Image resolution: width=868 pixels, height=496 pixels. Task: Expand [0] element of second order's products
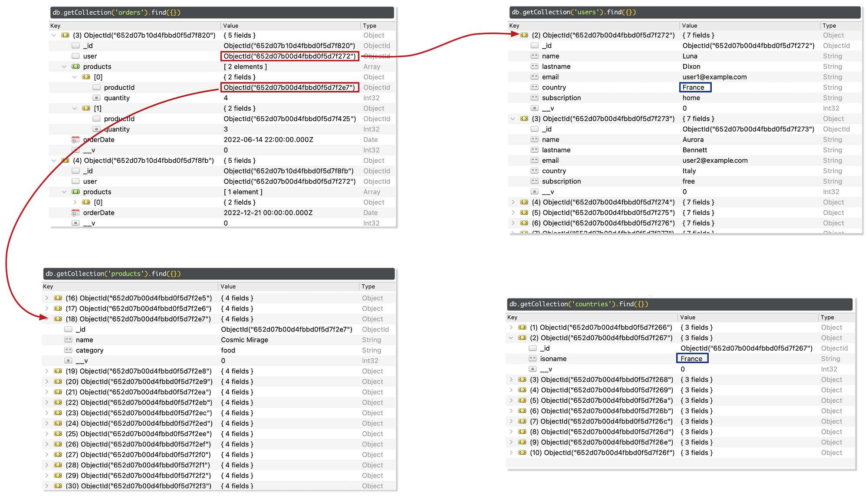click(75, 202)
